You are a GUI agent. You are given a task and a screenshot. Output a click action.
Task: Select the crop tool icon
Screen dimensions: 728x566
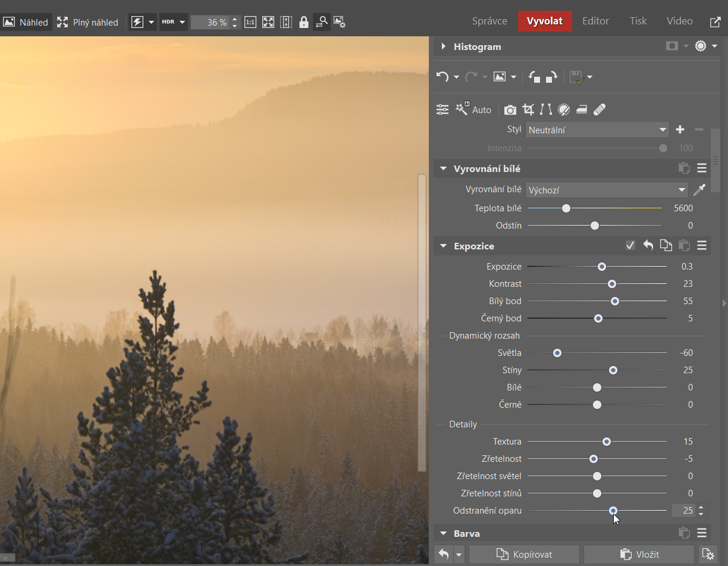coord(528,110)
